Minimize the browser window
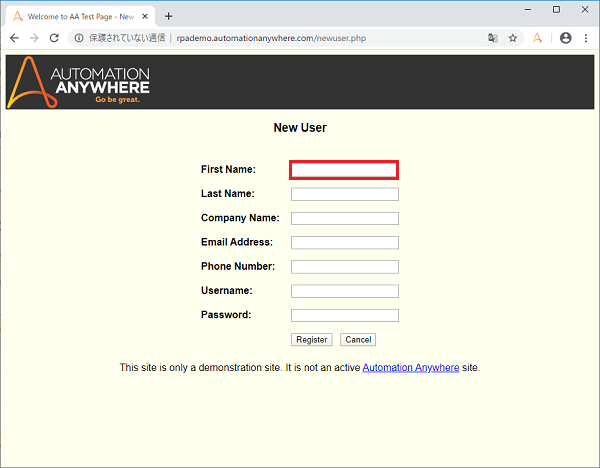The image size is (600, 468). click(x=528, y=9)
